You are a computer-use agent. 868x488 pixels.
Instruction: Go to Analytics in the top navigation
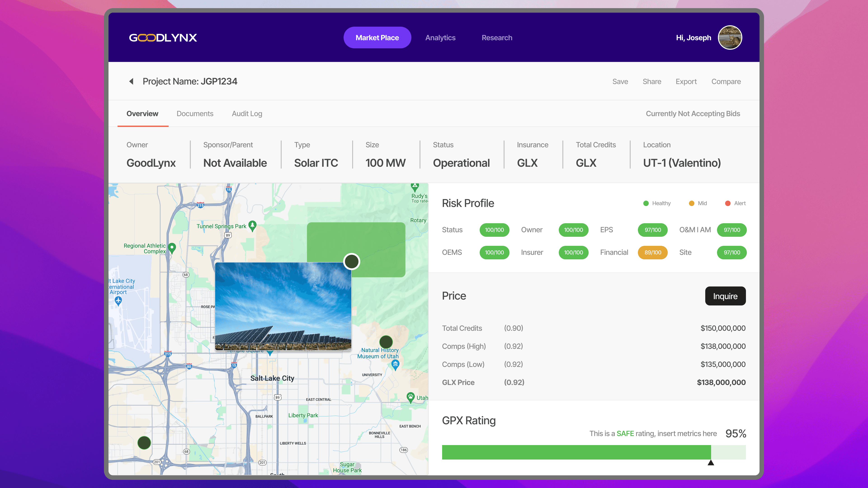pyautogui.click(x=440, y=38)
